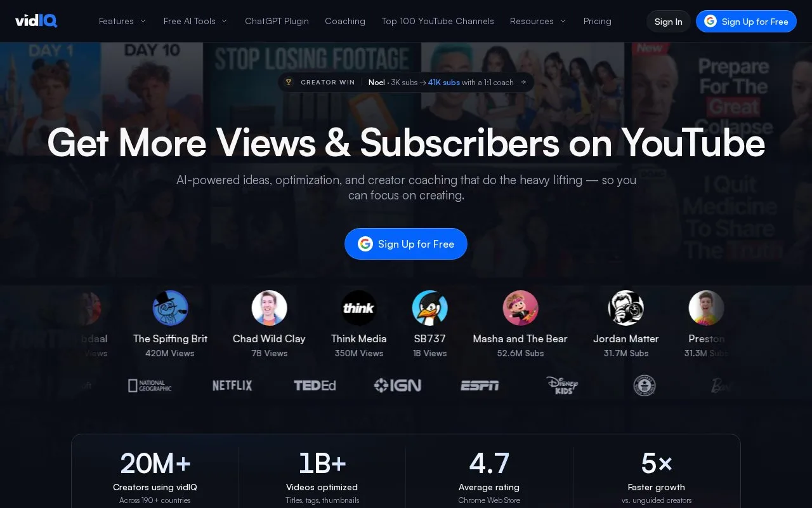Select the Jordan Matter avatar
The image size is (812, 508).
tap(626, 308)
